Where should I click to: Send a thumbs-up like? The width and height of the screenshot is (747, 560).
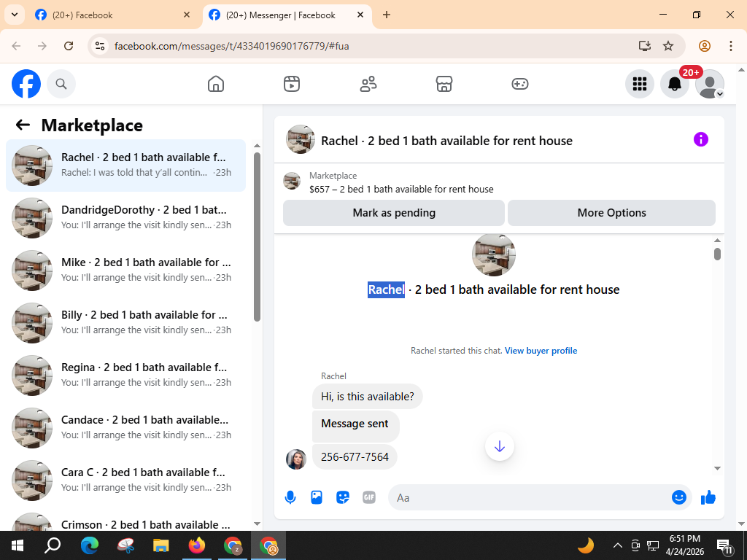708,497
